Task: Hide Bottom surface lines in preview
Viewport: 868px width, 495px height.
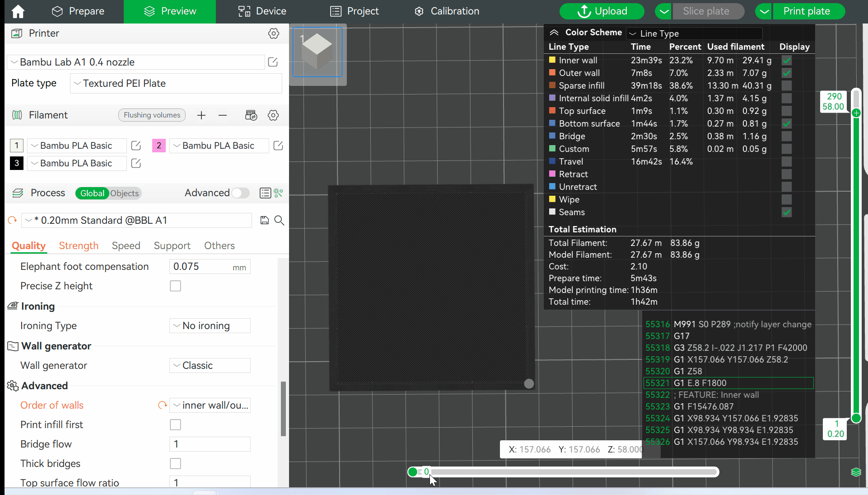Action: 787,123
